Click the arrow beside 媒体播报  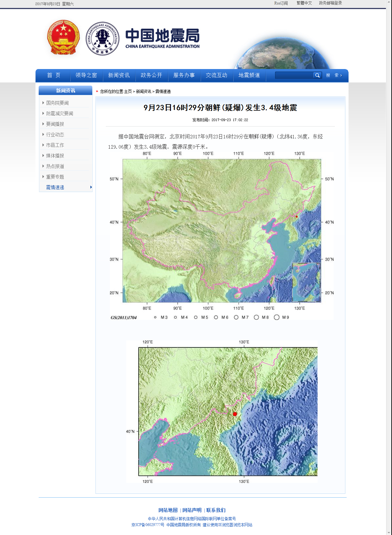pyautogui.click(x=43, y=155)
